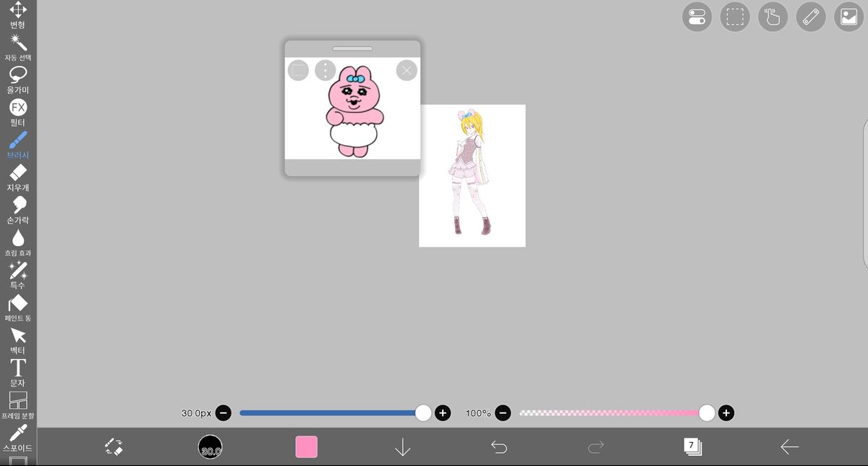Choose the Paint Bucket (페인트 통) tool

pos(18,308)
